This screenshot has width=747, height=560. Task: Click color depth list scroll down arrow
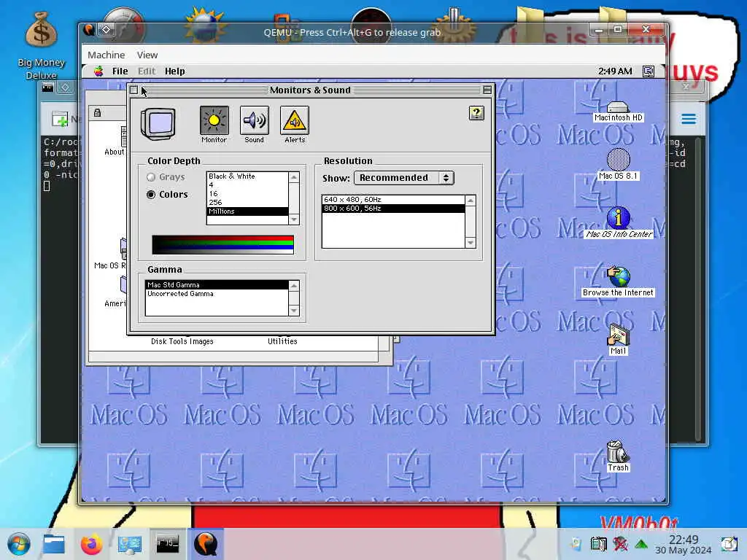click(x=294, y=219)
